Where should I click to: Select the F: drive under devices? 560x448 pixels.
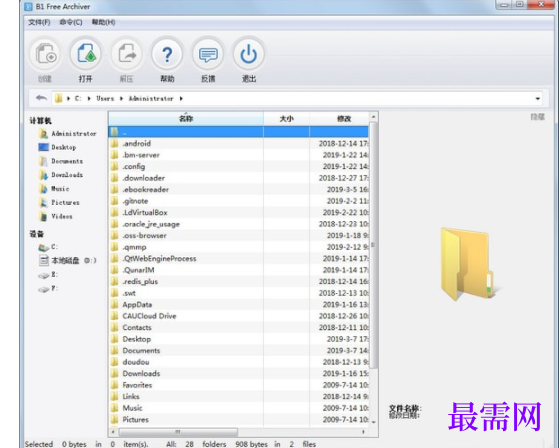(x=48, y=288)
